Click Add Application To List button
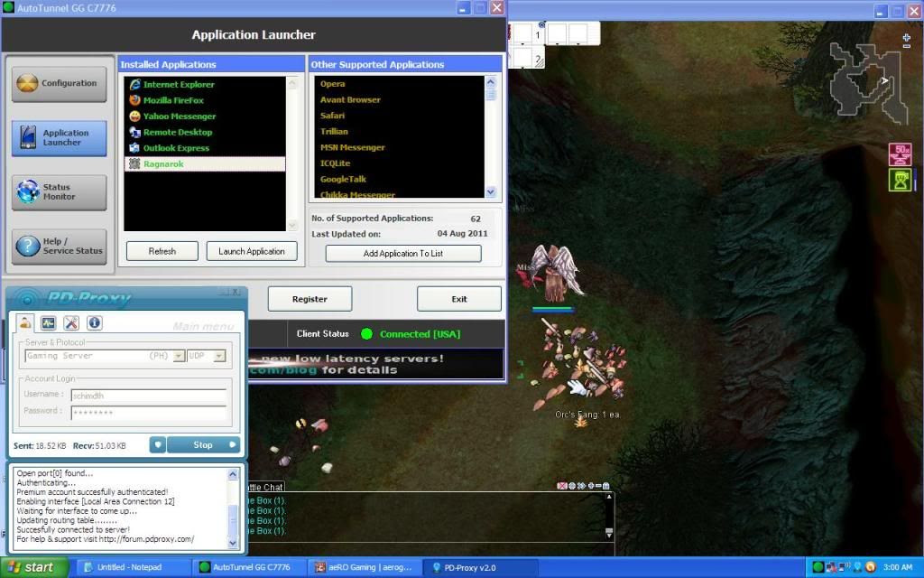The height and width of the screenshot is (578, 924). point(403,254)
